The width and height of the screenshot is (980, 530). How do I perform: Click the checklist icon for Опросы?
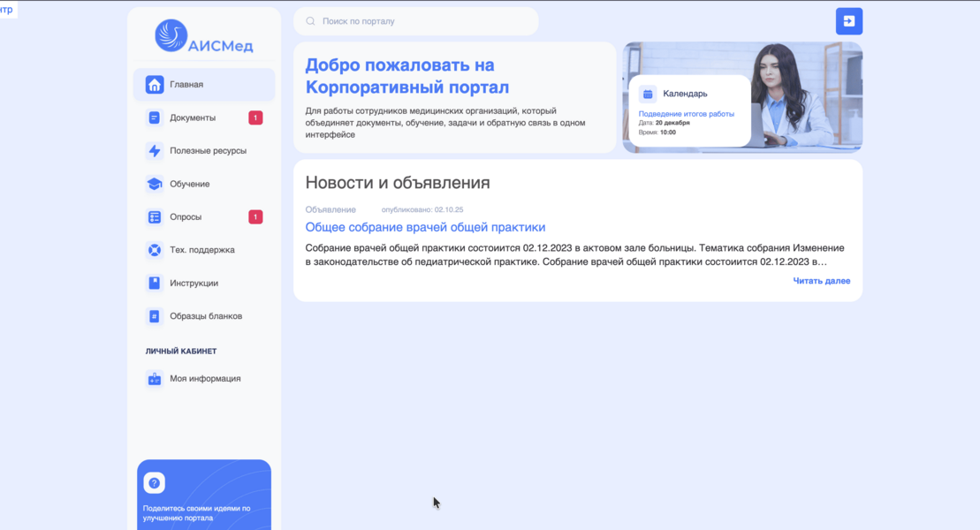(155, 217)
